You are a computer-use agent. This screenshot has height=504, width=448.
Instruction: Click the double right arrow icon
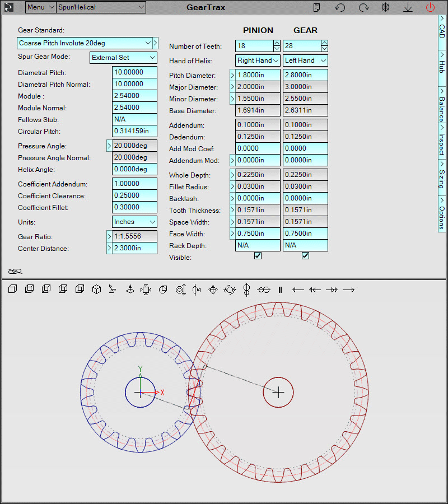pyautogui.click(x=332, y=290)
